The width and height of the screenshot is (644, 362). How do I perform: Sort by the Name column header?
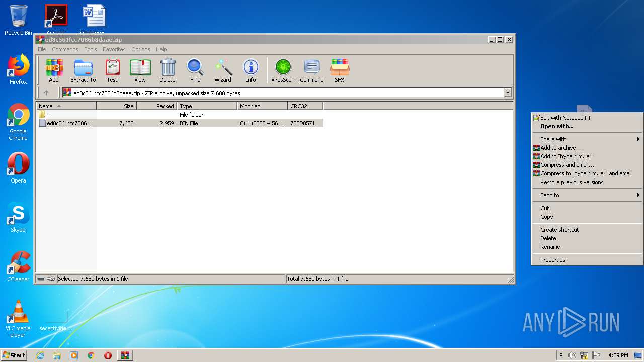point(66,106)
